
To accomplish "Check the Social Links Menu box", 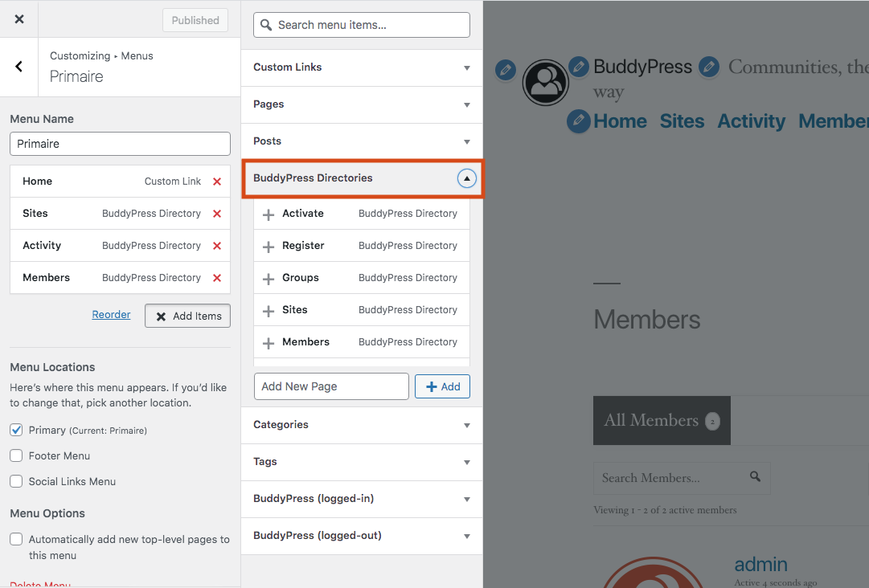I will coord(16,481).
